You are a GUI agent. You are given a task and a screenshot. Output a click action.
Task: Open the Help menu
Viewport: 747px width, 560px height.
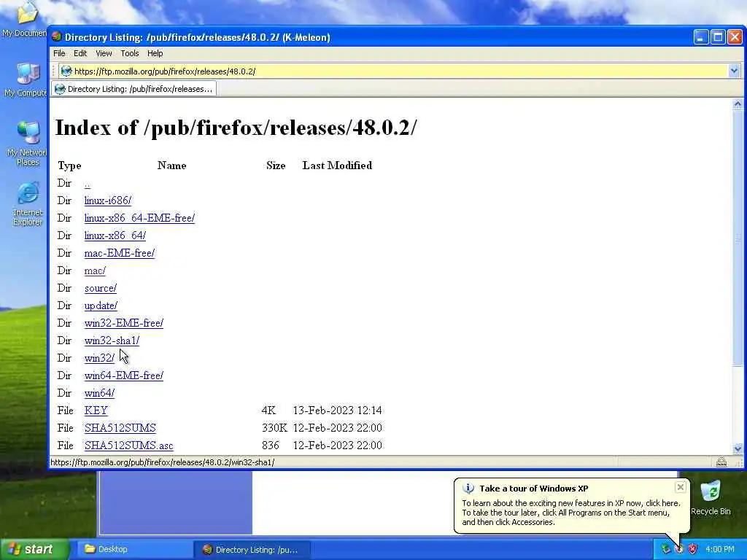(155, 53)
